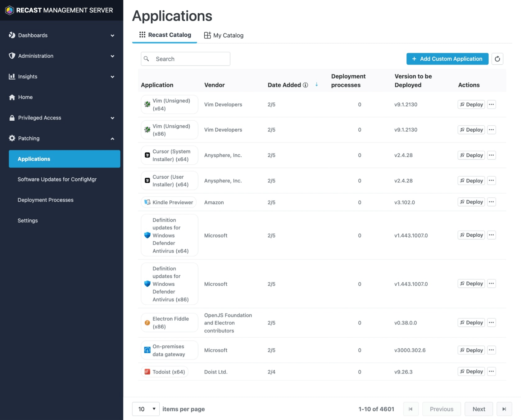Click the On-premises data gateway app icon
Image resolution: width=521 pixels, height=420 pixels.
point(147,350)
